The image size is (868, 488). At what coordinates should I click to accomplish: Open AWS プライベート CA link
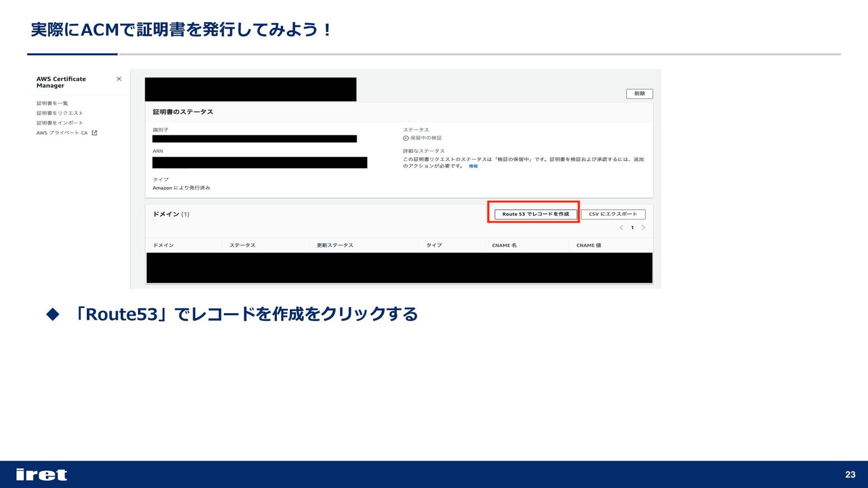[x=62, y=133]
